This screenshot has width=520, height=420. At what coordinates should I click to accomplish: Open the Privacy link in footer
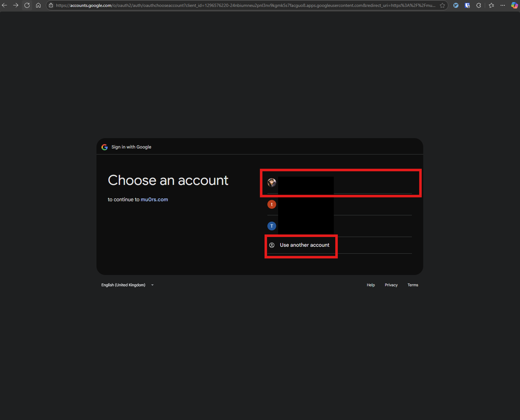click(x=391, y=285)
